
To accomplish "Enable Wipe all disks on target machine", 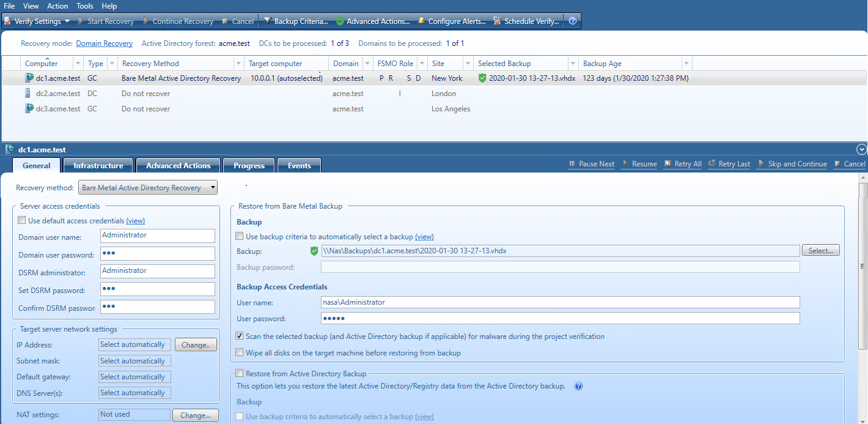I will [x=240, y=352].
